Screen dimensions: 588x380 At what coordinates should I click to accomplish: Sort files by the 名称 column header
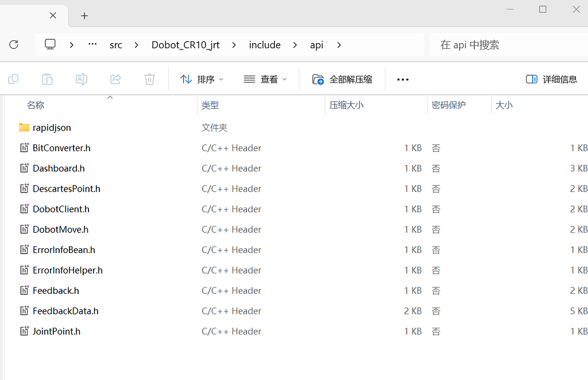pyautogui.click(x=36, y=105)
